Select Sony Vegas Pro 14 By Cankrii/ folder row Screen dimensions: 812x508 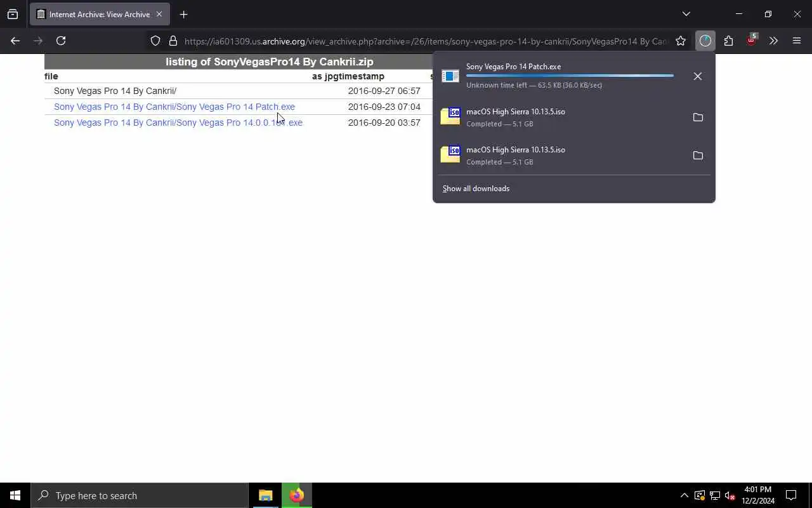pyautogui.click(x=115, y=91)
